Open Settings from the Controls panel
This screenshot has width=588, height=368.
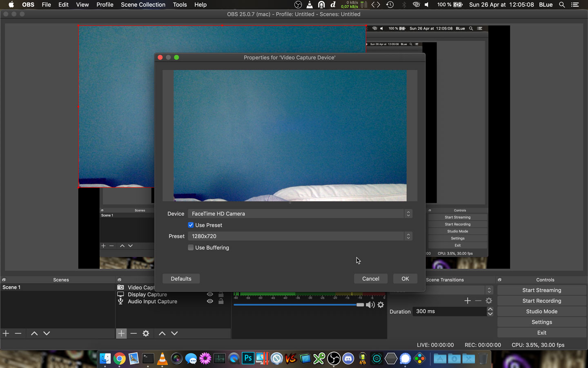click(542, 322)
